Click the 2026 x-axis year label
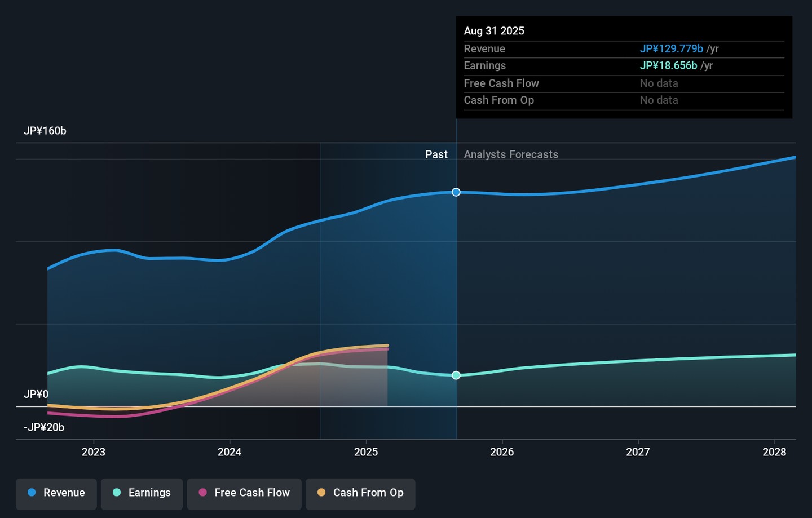 click(502, 452)
